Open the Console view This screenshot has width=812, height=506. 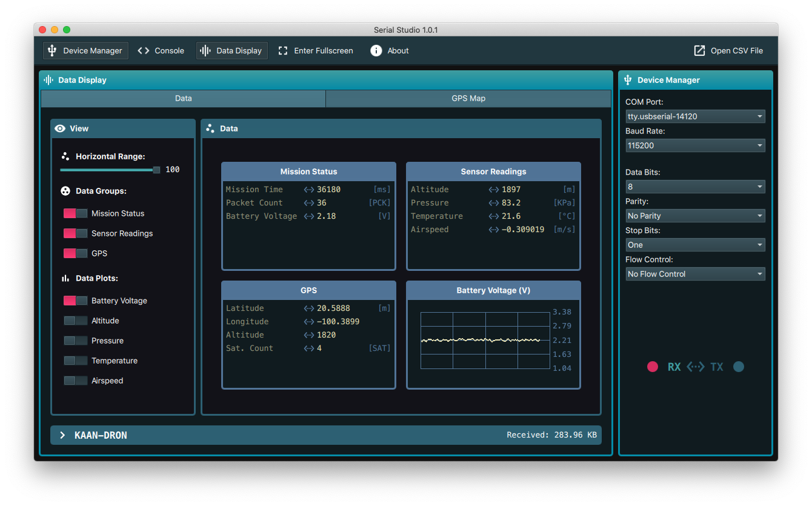pos(161,51)
